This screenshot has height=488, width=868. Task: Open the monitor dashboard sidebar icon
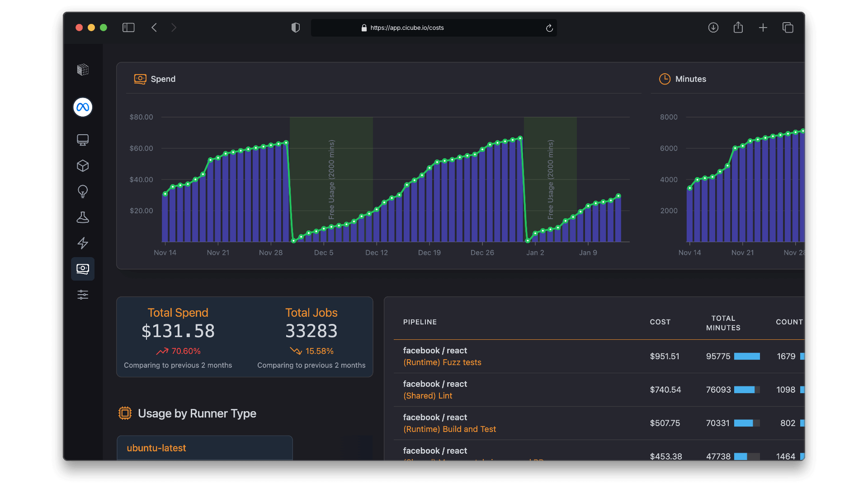[83, 140]
